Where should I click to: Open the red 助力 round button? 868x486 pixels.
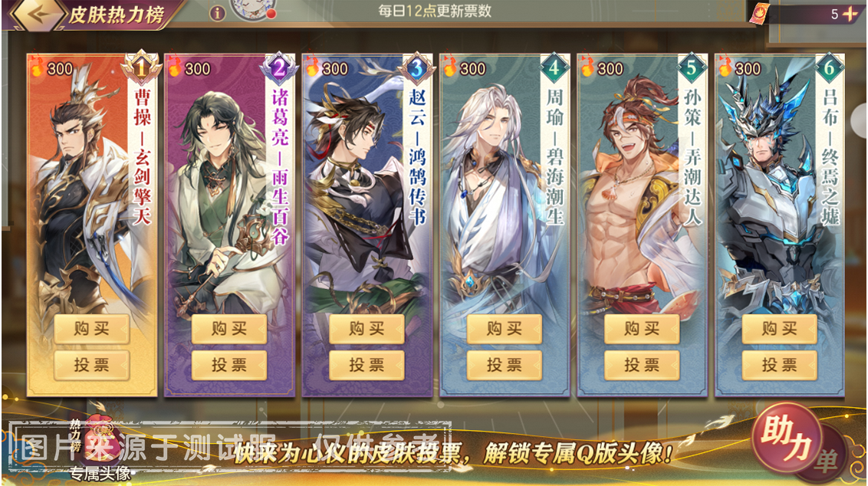click(x=785, y=440)
